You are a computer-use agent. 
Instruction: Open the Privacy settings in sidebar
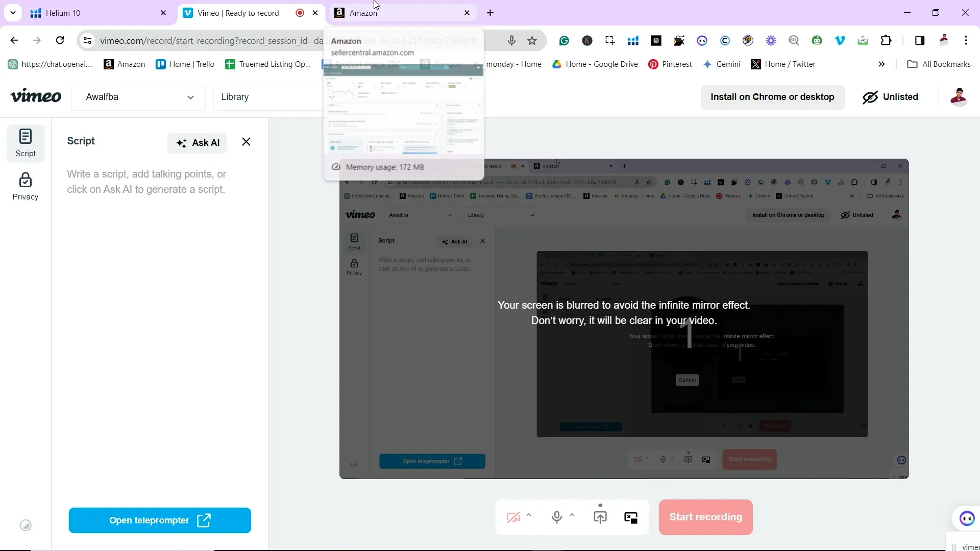[26, 187]
